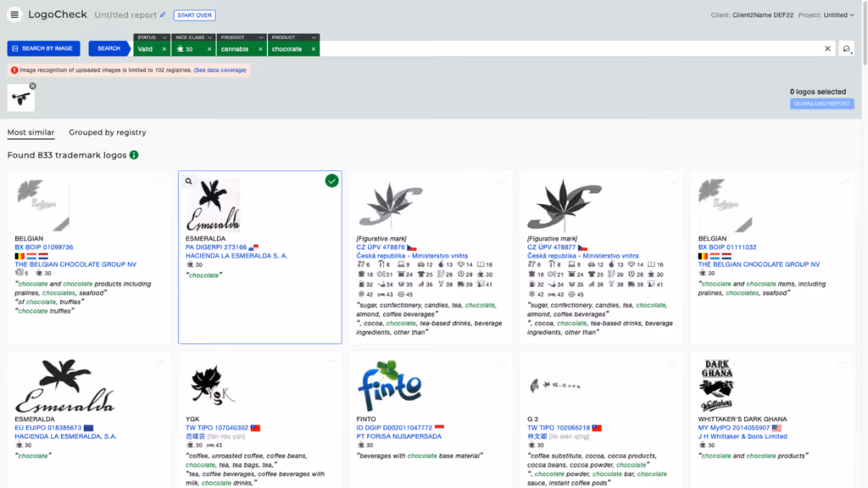Click the info icon next to found logos
868x488 pixels.
[134, 155]
